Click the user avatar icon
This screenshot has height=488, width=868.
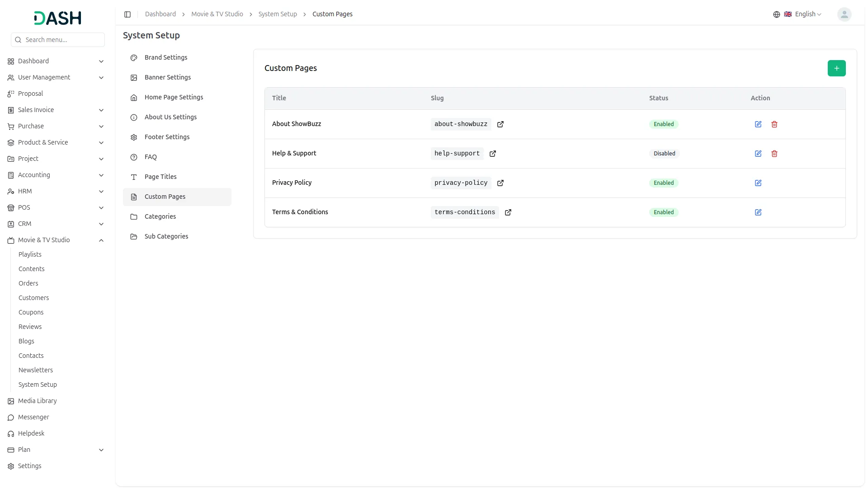click(x=844, y=14)
